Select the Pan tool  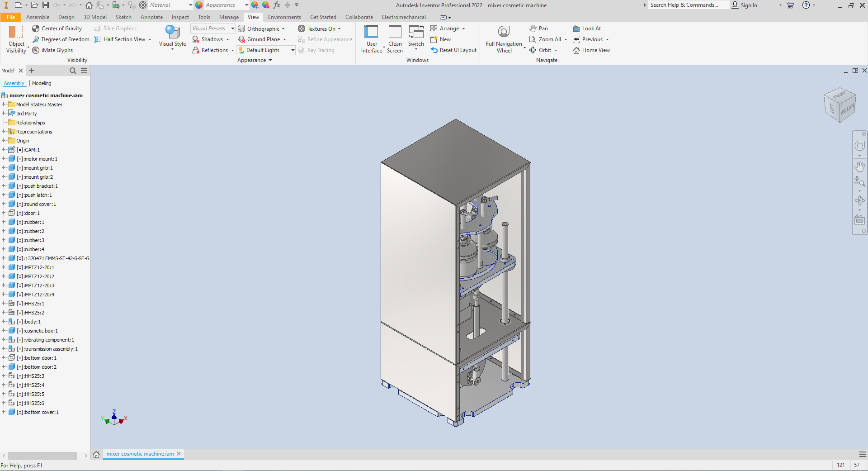(x=538, y=29)
